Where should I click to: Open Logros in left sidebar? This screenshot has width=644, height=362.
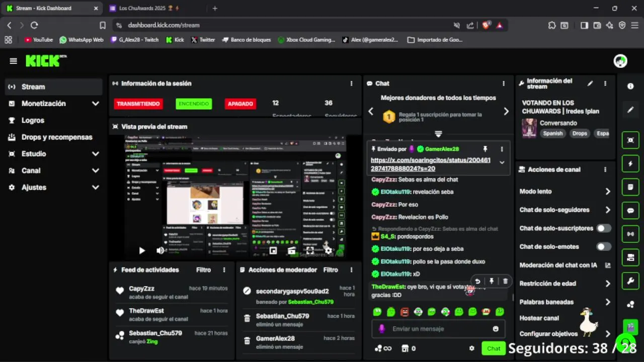tap(54, 121)
